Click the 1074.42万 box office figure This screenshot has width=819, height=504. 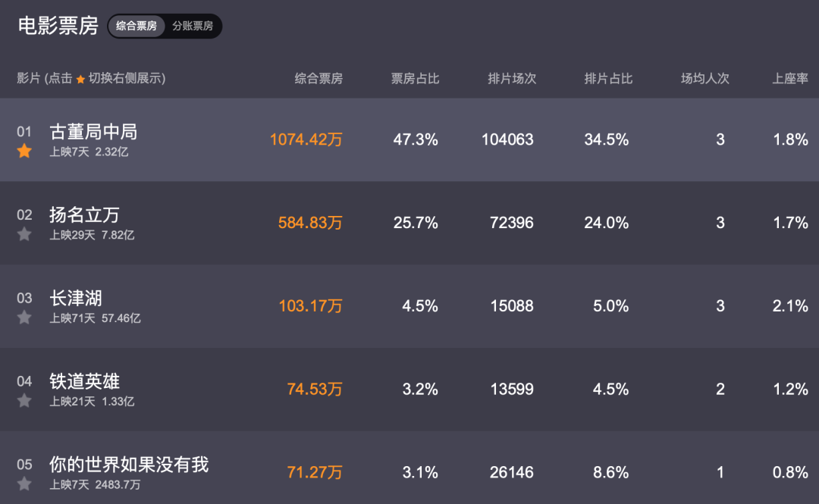coord(306,139)
